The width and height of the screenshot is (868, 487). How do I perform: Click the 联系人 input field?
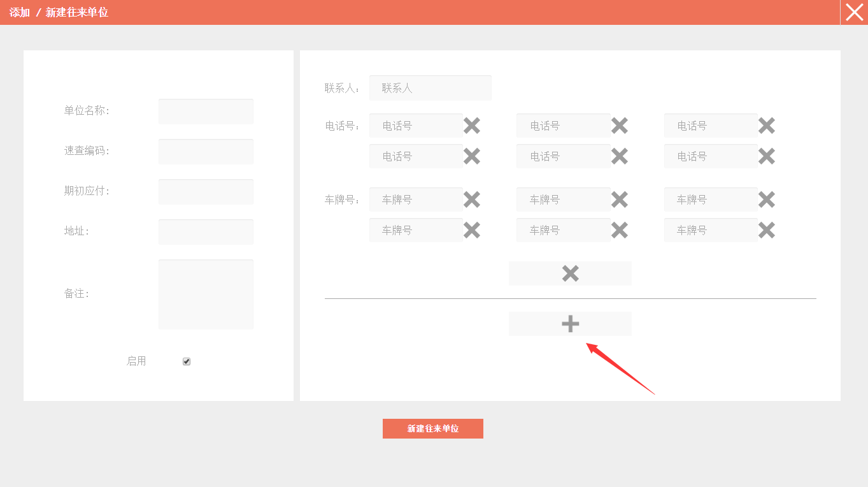(x=430, y=88)
